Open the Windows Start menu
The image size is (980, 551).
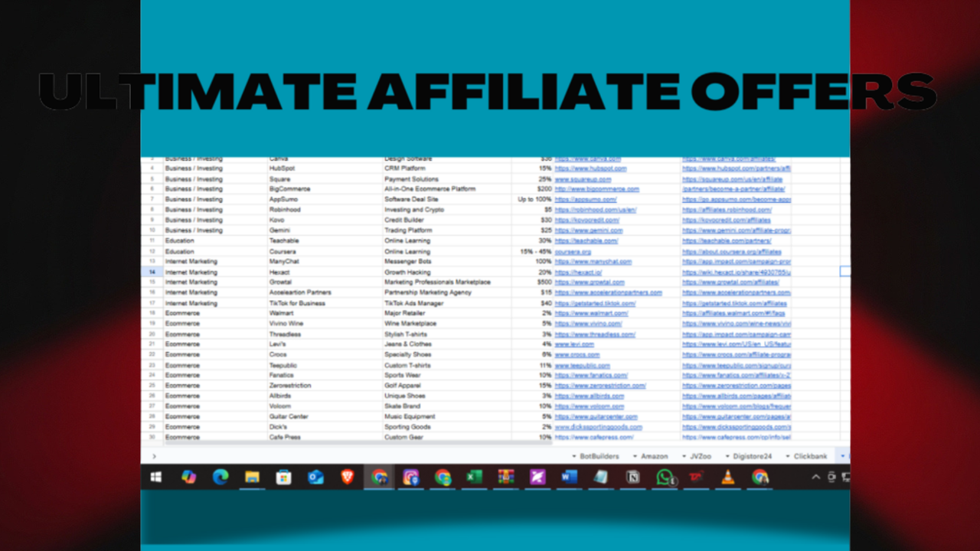(x=156, y=478)
